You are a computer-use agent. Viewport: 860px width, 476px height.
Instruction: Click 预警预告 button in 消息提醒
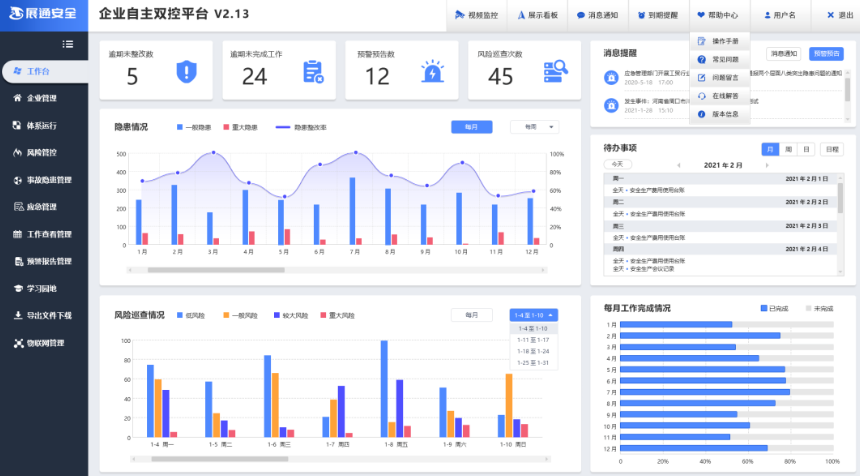tap(826, 54)
